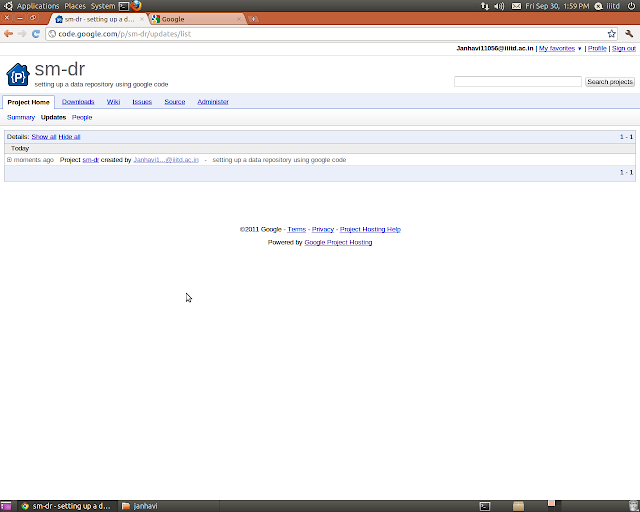
Task: Expand the moments ago update entry
Action: tap(9, 160)
